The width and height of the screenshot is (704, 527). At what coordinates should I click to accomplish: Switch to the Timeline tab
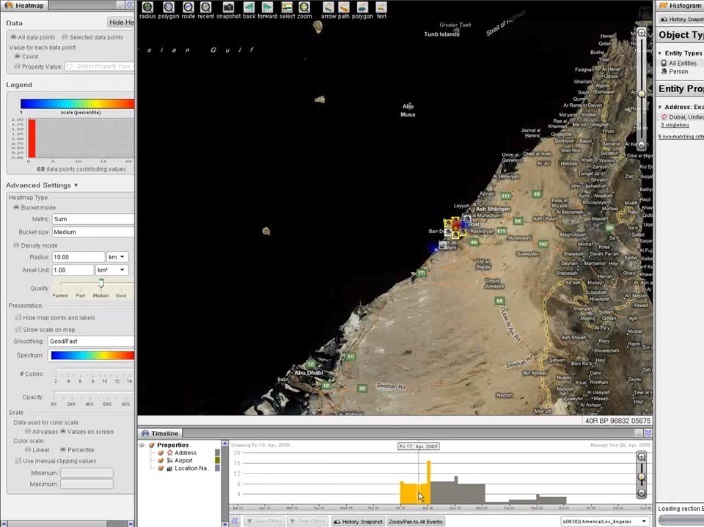coord(160,433)
